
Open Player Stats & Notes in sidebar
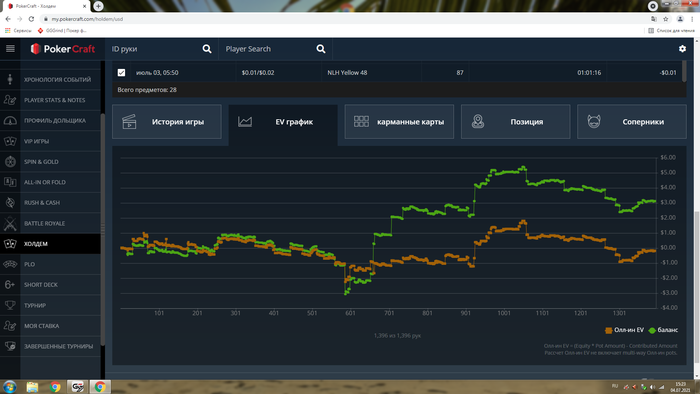click(50, 100)
